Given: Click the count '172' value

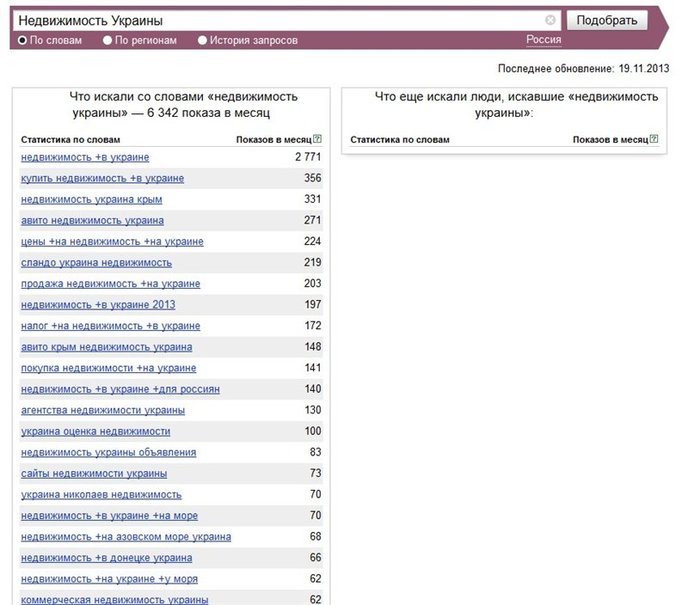Looking at the screenshot, I should 313,326.
